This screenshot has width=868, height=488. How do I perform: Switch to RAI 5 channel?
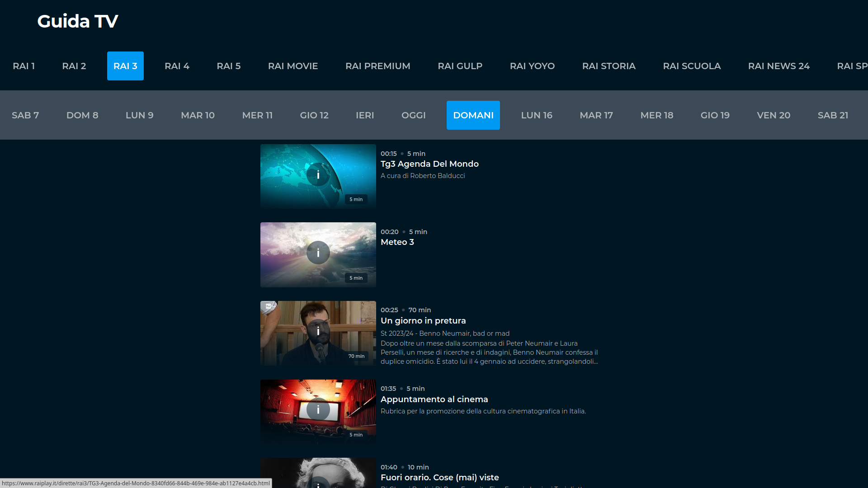pos(228,66)
